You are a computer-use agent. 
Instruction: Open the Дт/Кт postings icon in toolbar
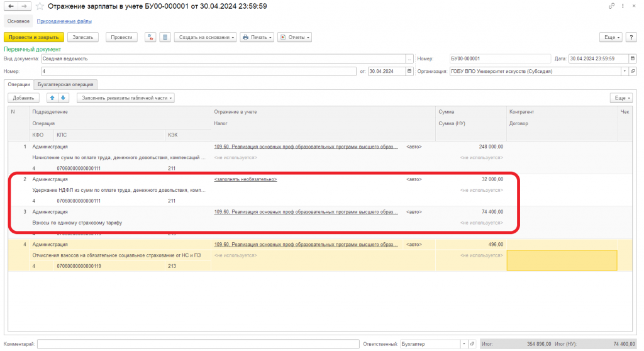click(150, 37)
